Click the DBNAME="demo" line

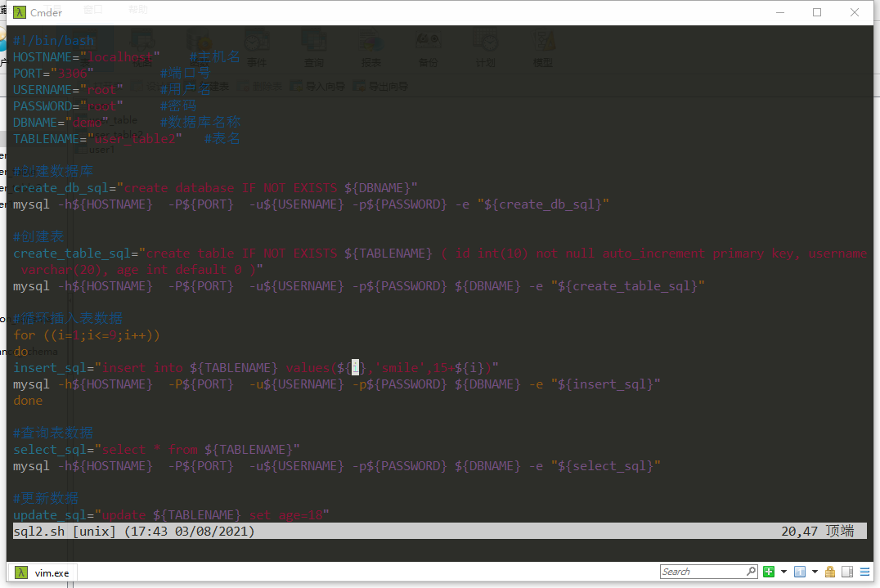tap(61, 123)
